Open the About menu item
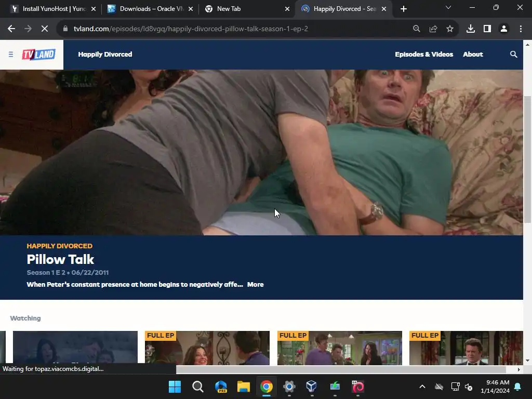The image size is (532, 399). [473, 54]
